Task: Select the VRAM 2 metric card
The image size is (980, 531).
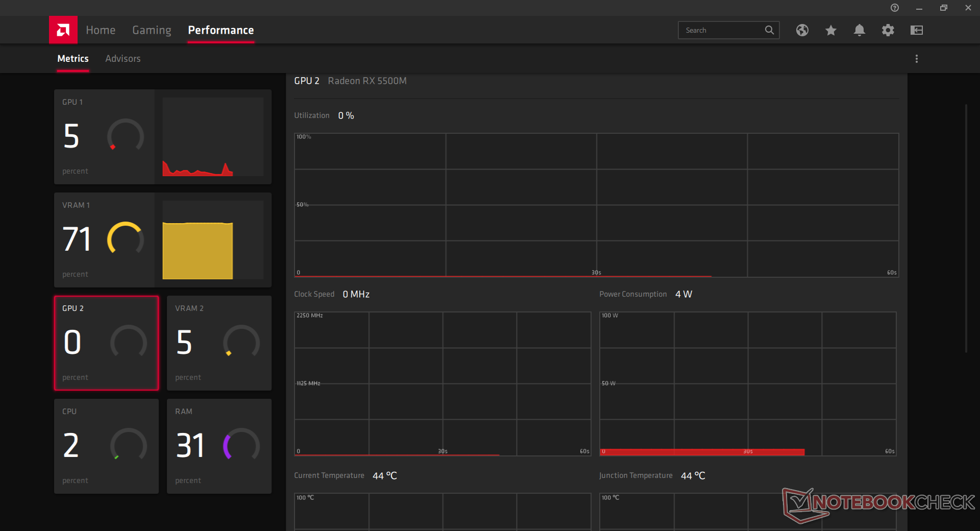Action: tap(219, 343)
